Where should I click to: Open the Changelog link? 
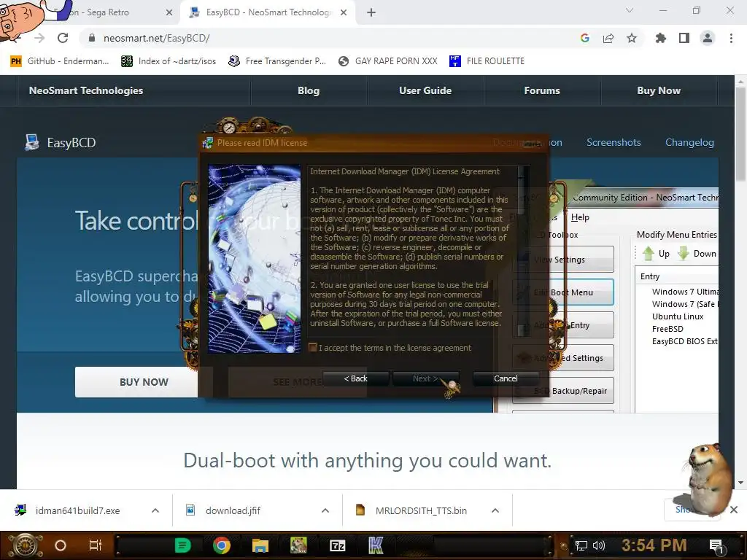pos(689,142)
